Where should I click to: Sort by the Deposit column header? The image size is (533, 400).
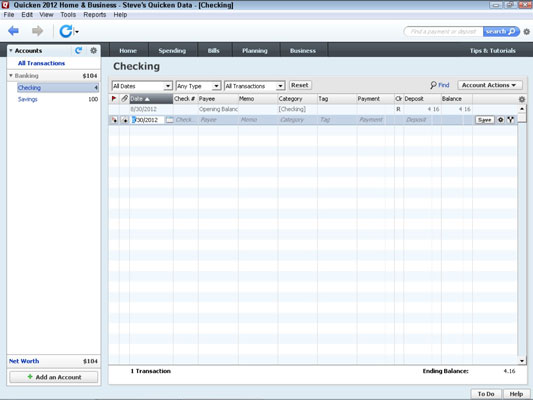tap(422, 99)
